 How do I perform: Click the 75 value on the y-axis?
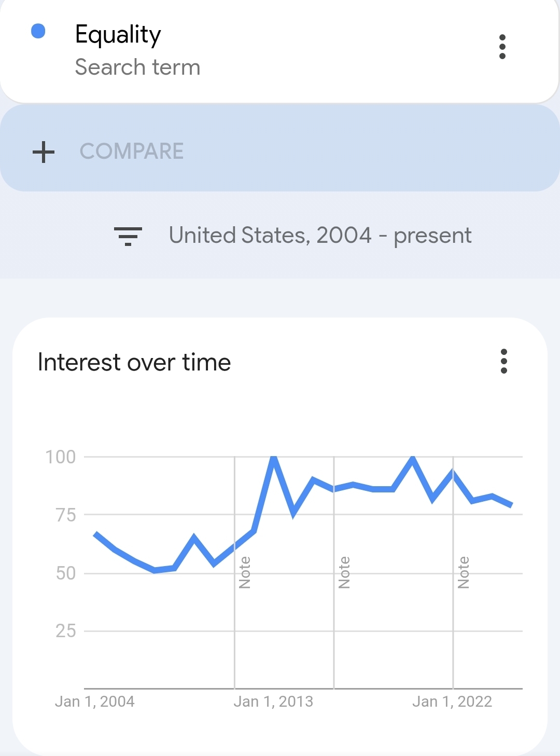(66, 515)
